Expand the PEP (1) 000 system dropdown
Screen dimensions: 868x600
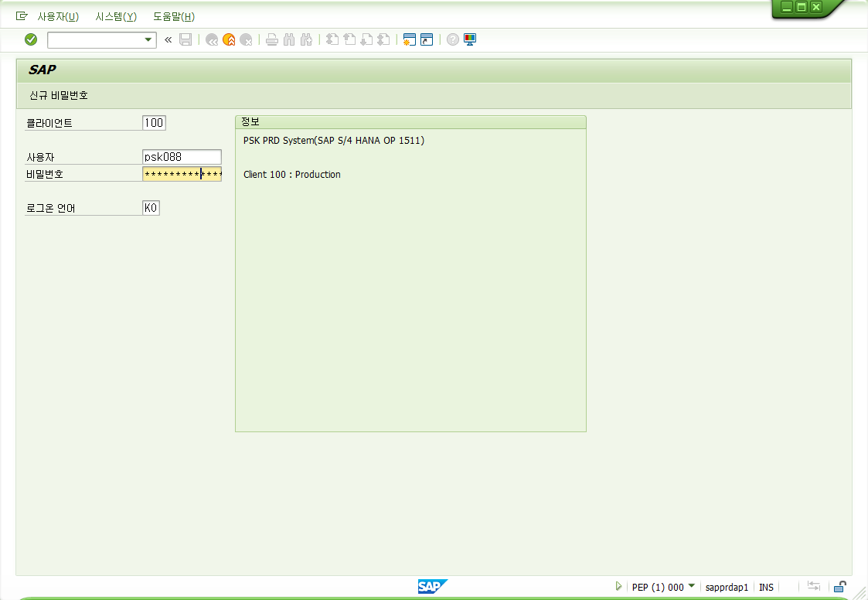coord(692,586)
